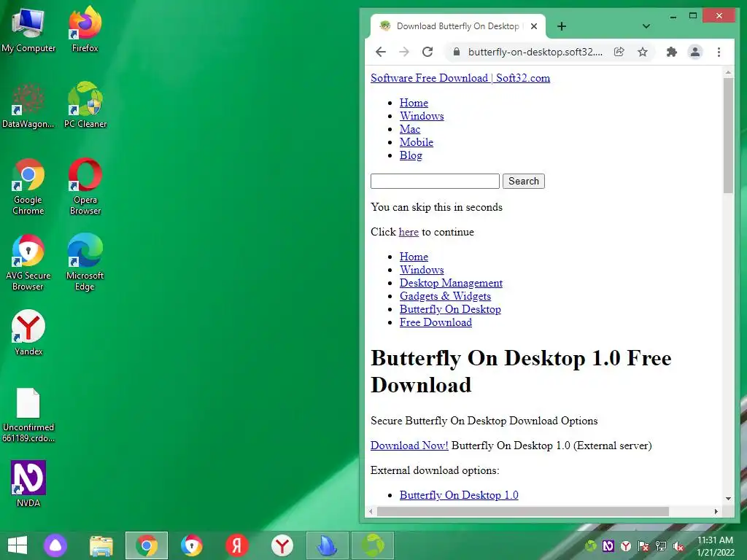The height and width of the screenshot is (560, 747).
Task: Launch Google Chrome desktop shortcut
Action: click(28, 187)
